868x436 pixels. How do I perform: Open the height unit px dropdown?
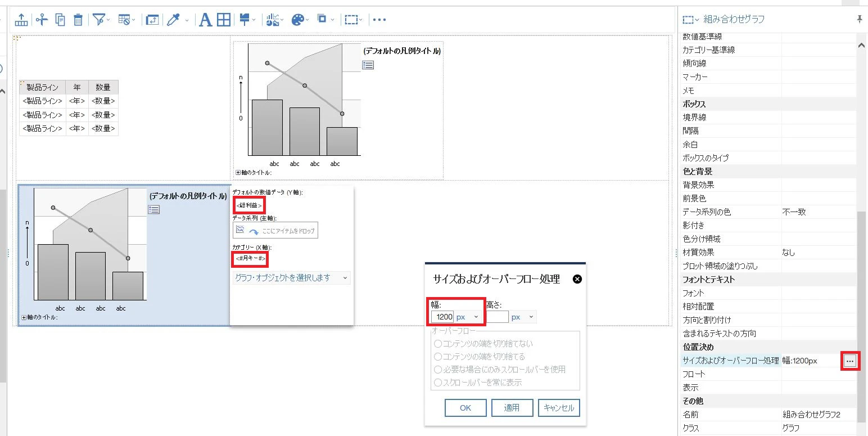point(523,317)
